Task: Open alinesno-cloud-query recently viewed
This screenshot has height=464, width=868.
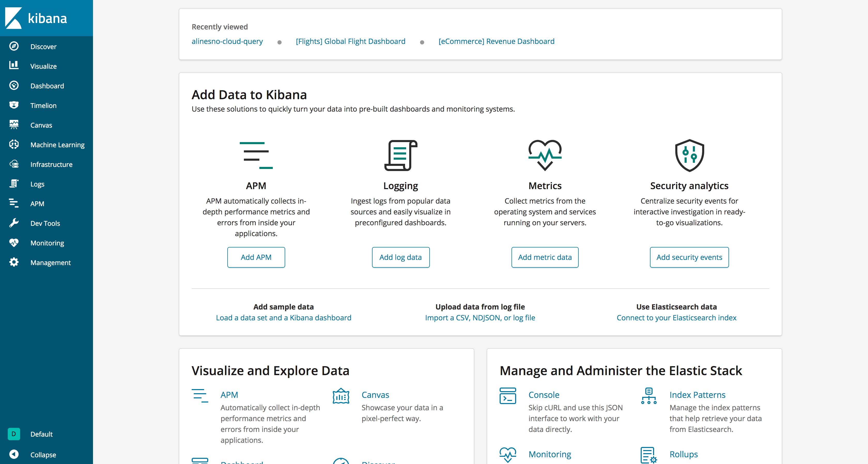Action: tap(227, 41)
